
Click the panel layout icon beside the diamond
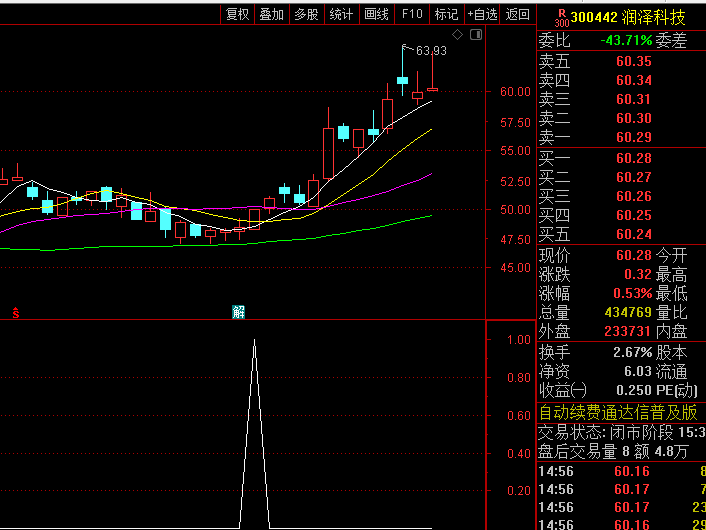475,35
